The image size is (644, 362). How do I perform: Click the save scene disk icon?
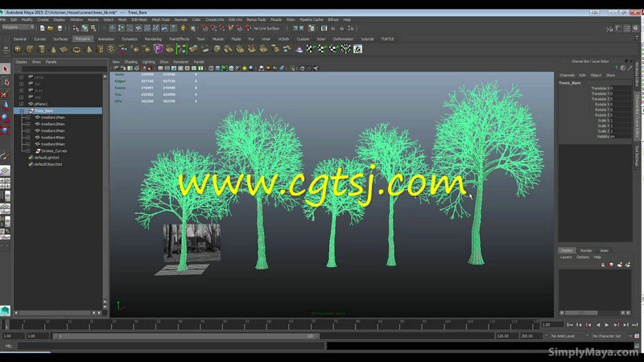click(x=61, y=27)
